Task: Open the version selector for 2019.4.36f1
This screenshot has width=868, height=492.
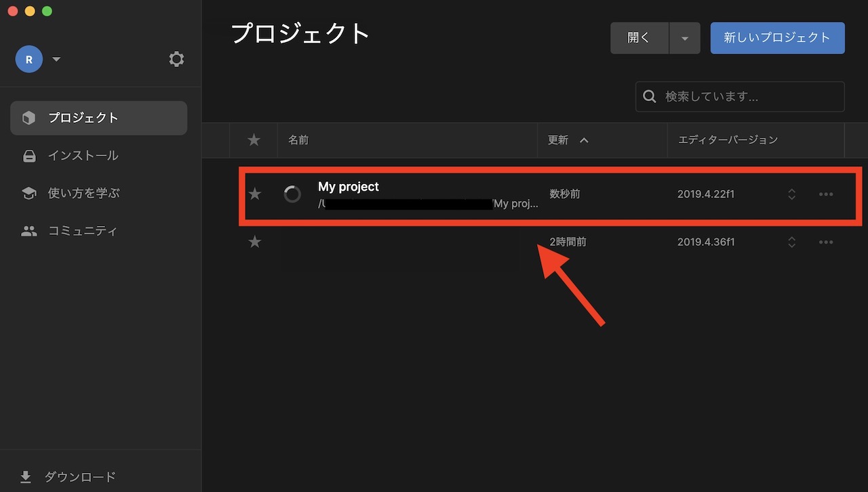Action: pos(791,242)
